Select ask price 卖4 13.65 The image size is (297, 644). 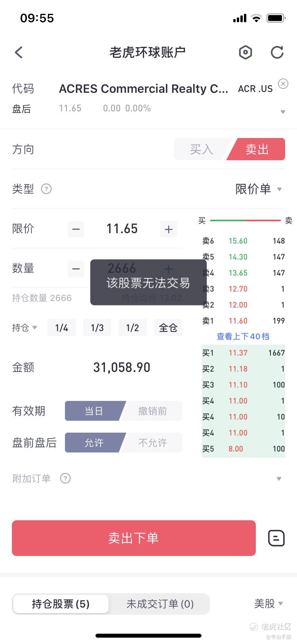click(x=244, y=273)
